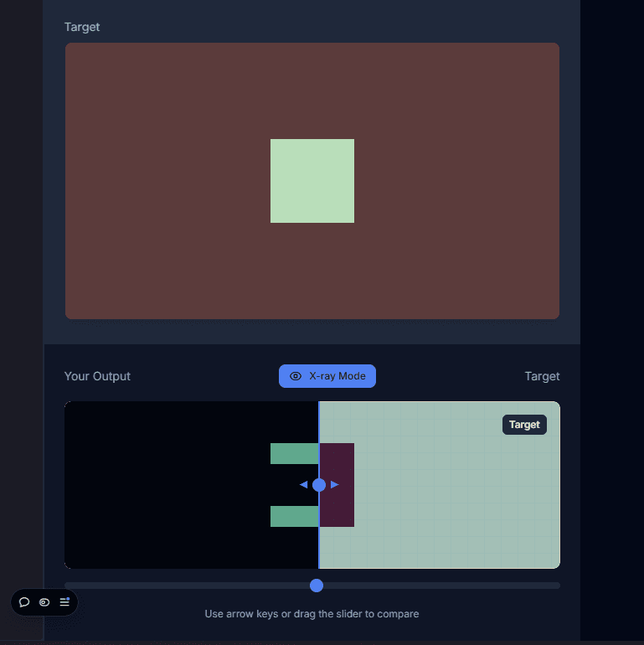This screenshot has height=645, width=644.
Task: Open the list menu icon in floating toolbar
Action: [x=64, y=601]
